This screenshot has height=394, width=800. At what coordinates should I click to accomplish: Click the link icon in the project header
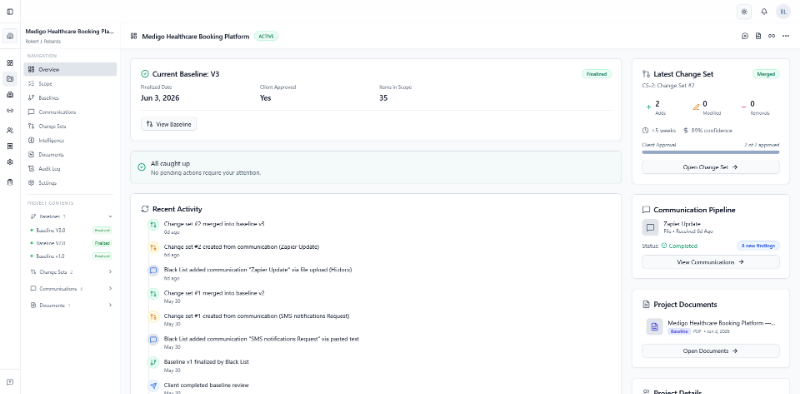point(771,36)
